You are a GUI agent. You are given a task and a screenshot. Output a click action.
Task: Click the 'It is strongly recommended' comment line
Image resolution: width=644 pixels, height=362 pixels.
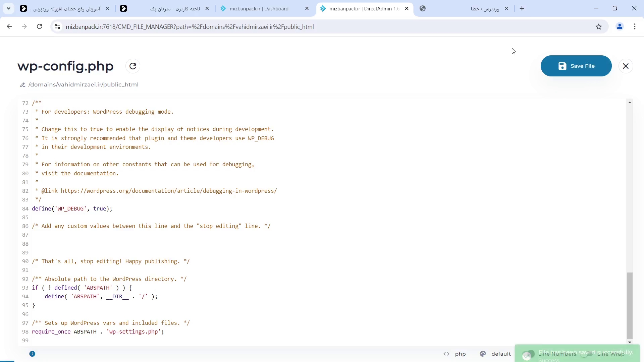(x=155, y=138)
